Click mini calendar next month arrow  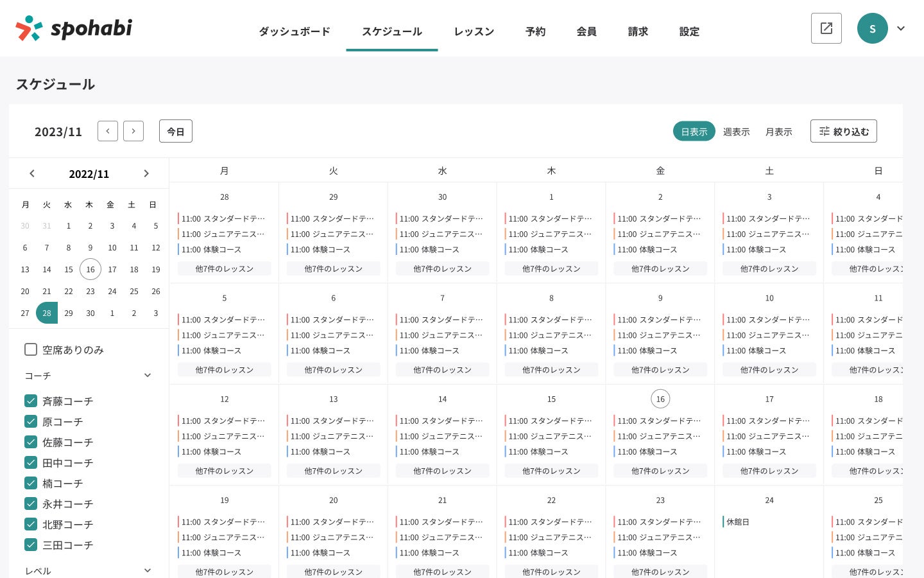[x=146, y=173]
